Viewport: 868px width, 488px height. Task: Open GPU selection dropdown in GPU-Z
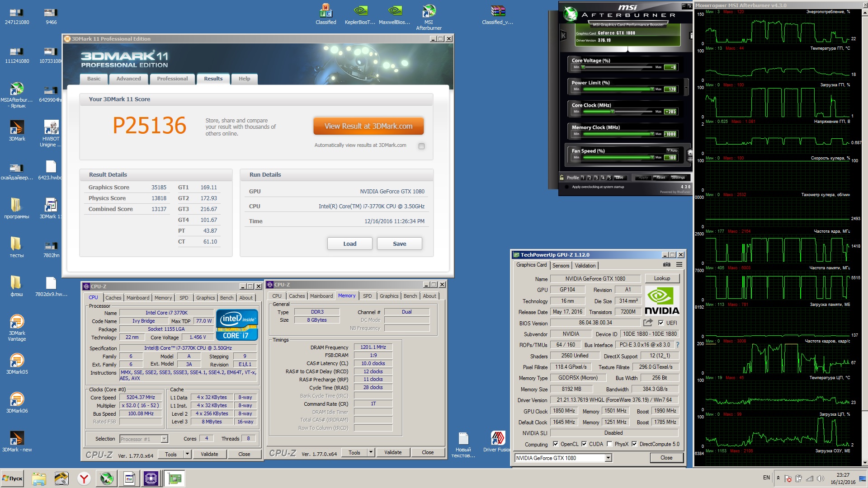tap(609, 458)
